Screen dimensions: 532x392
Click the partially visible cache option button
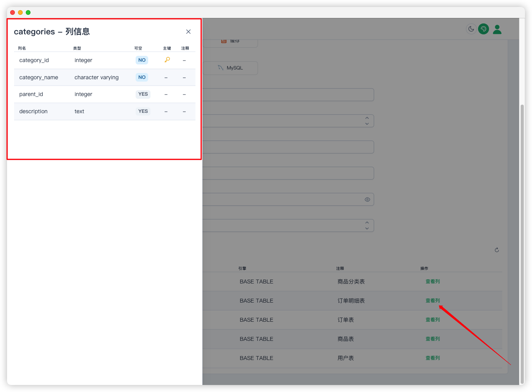click(x=230, y=43)
